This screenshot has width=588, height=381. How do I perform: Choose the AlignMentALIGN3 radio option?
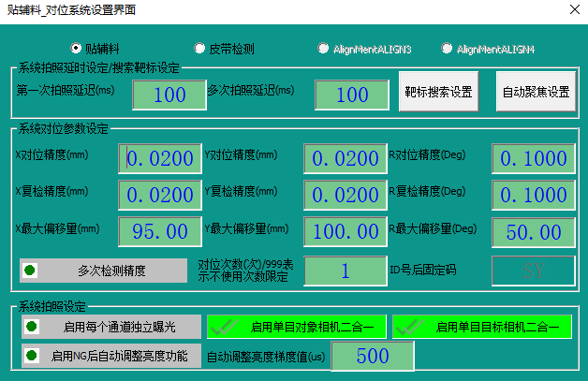[323, 47]
